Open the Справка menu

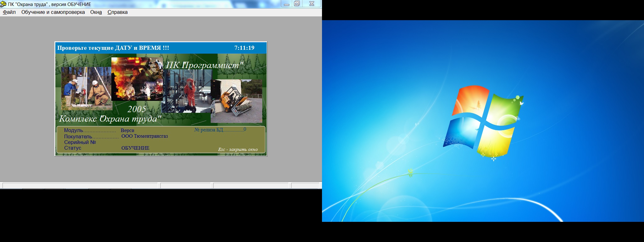117,12
